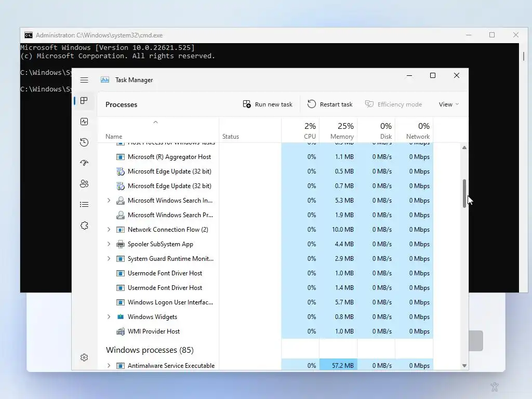Click the Microsoft (R) Aggregator Host icon
The height and width of the screenshot is (399, 532).
coord(121,157)
